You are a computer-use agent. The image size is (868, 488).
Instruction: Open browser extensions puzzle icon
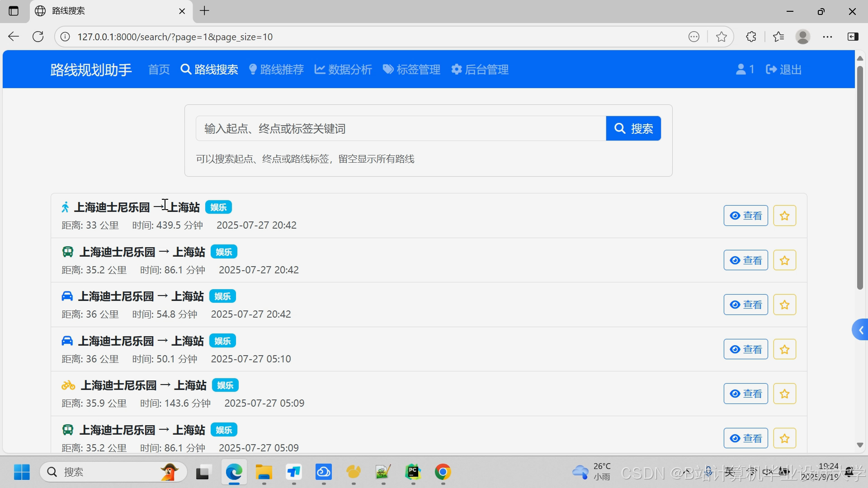(751, 37)
